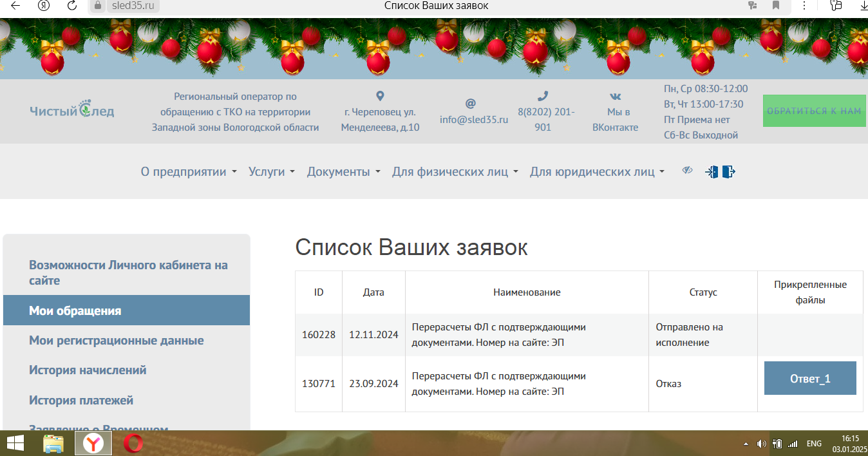Click the sled35.ru address bar

132,6
